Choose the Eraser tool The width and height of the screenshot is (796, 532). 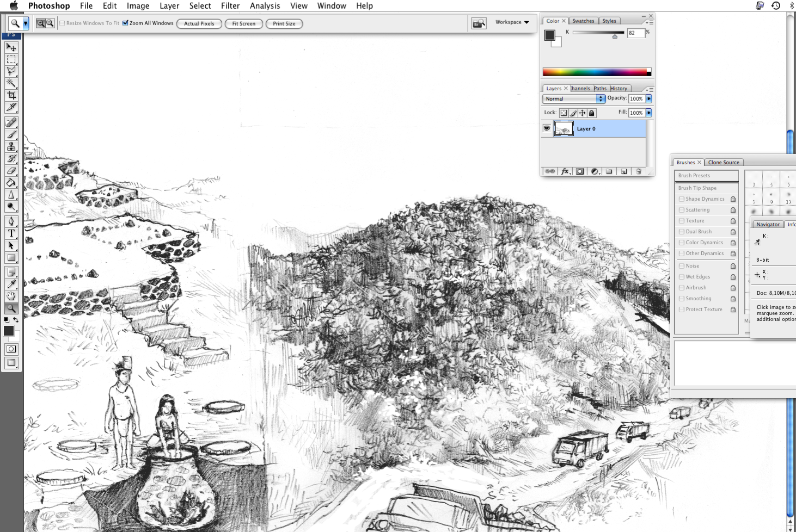pyautogui.click(x=11, y=170)
